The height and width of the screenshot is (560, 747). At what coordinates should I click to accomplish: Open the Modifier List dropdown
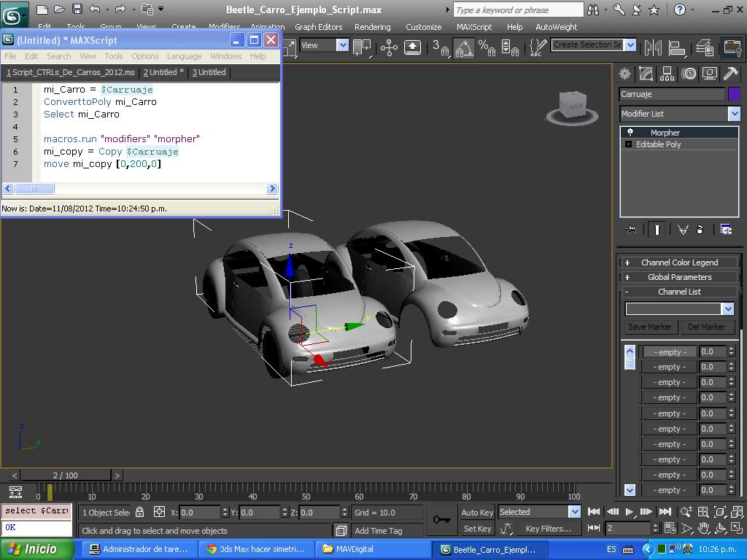734,114
